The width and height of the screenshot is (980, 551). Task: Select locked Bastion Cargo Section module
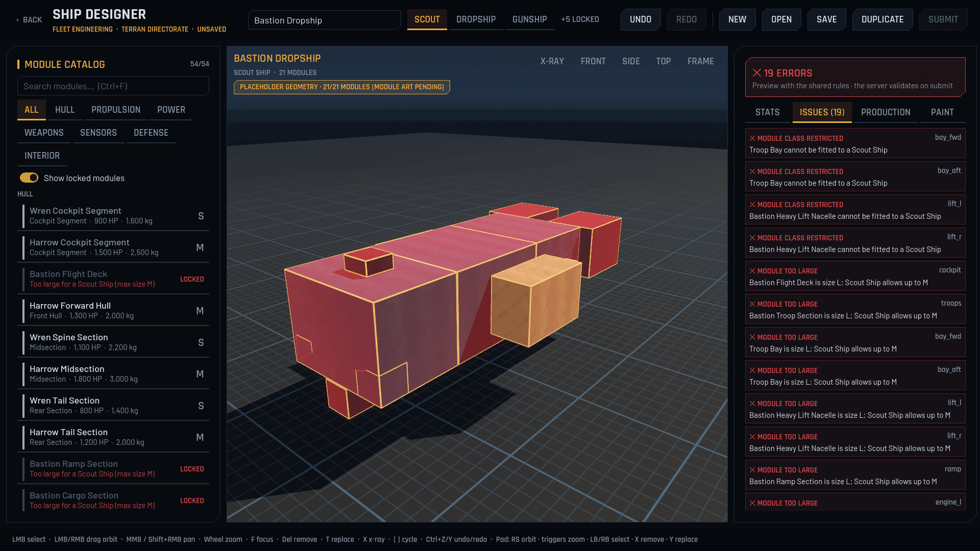click(x=113, y=500)
